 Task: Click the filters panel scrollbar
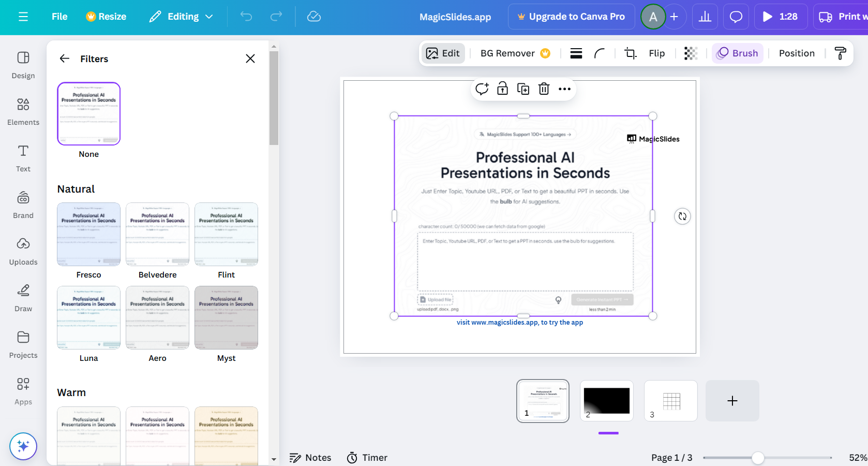point(274,98)
